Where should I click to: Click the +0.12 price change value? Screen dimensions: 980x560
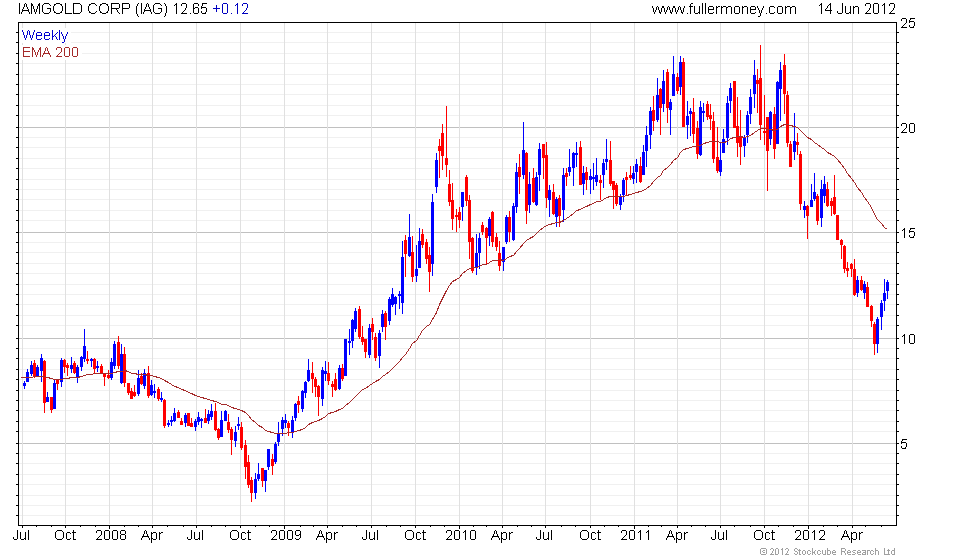(x=231, y=9)
